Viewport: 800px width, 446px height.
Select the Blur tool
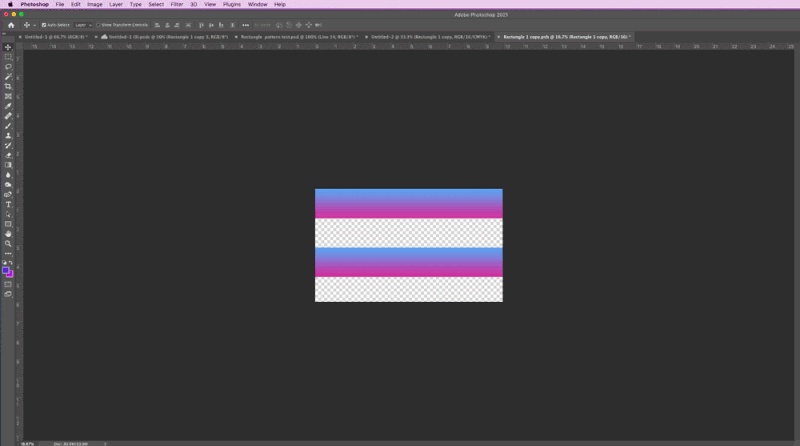[8, 175]
